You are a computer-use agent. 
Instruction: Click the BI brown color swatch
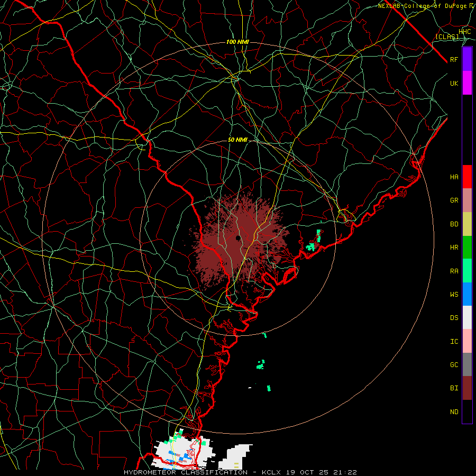pos(467,388)
